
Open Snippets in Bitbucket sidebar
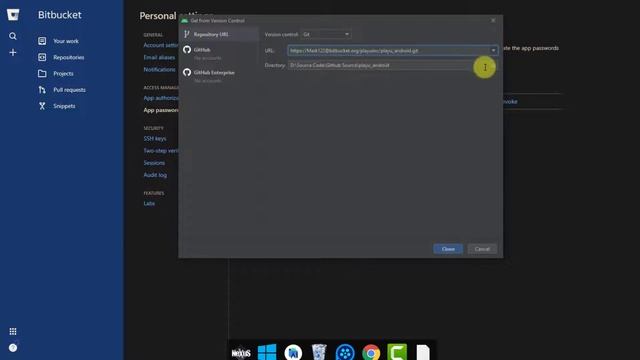coord(64,106)
